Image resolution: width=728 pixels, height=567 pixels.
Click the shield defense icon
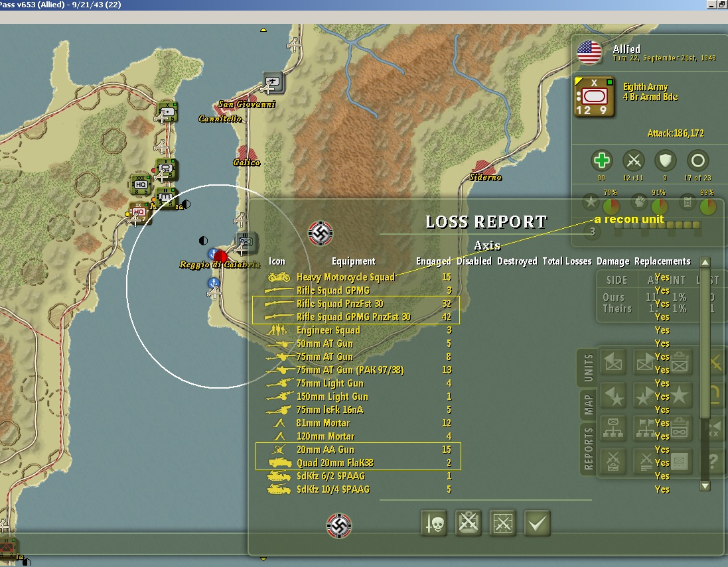pyautogui.click(x=666, y=161)
